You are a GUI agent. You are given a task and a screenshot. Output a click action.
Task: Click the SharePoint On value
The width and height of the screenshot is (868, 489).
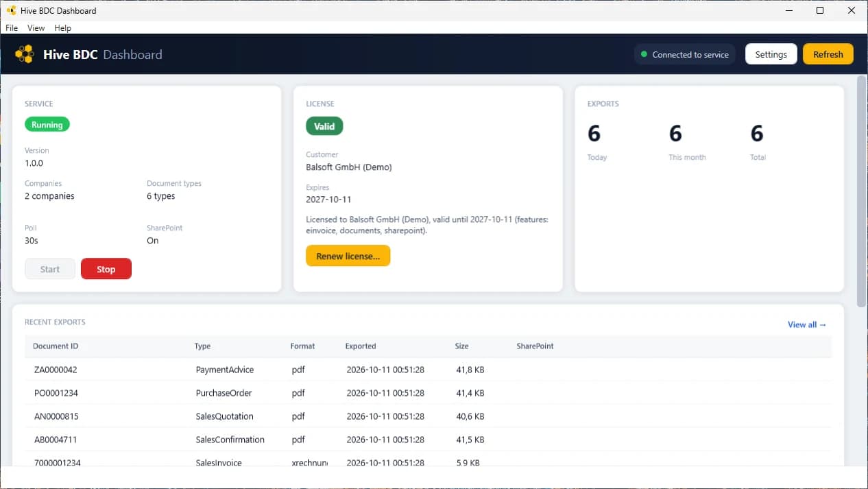(152, 241)
